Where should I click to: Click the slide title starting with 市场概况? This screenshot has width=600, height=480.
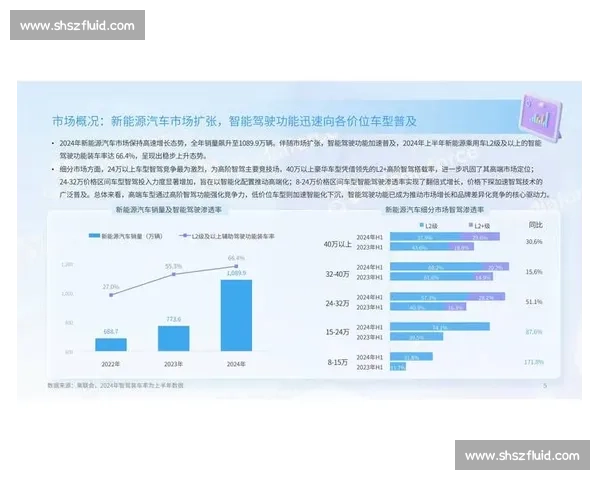(234, 121)
